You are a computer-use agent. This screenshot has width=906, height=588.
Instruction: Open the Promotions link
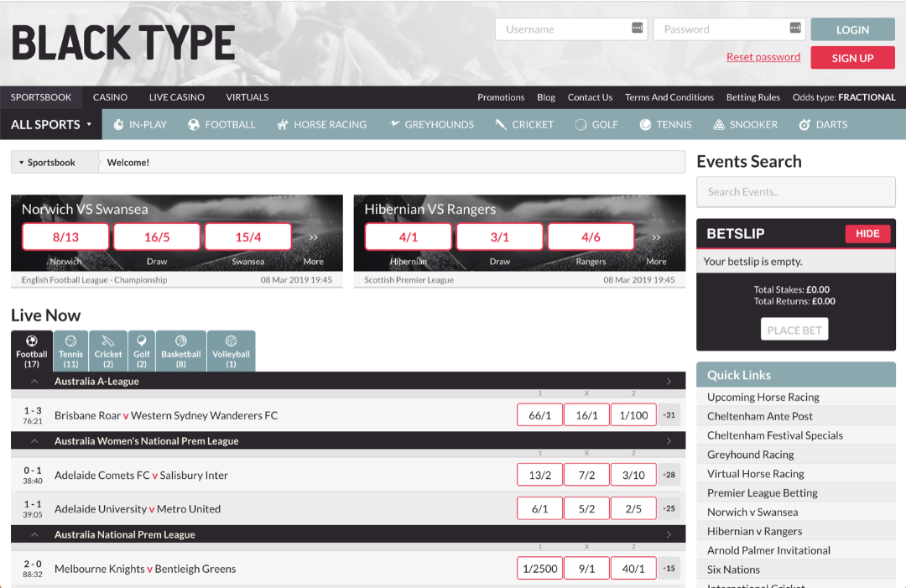(x=501, y=97)
